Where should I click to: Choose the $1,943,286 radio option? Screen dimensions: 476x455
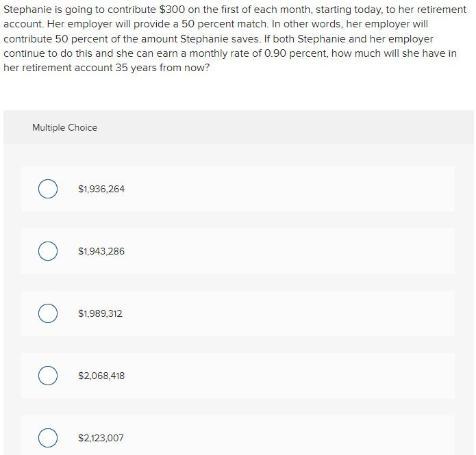48,251
